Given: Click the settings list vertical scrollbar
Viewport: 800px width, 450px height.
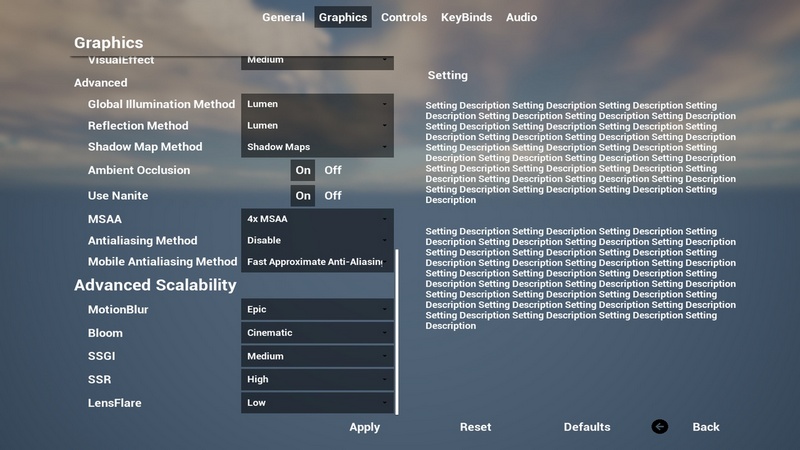Looking at the screenshot, I should tap(397, 330).
